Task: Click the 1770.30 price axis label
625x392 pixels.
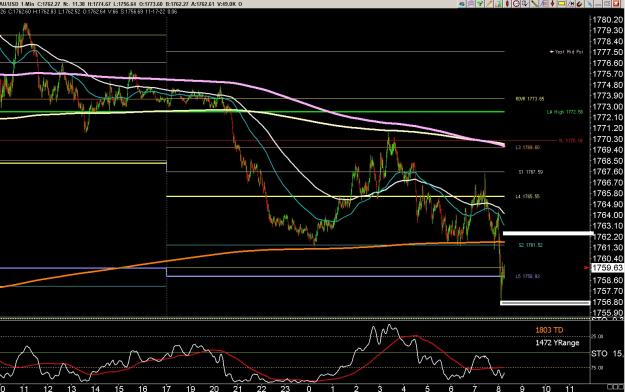Action: pos(607,139)
